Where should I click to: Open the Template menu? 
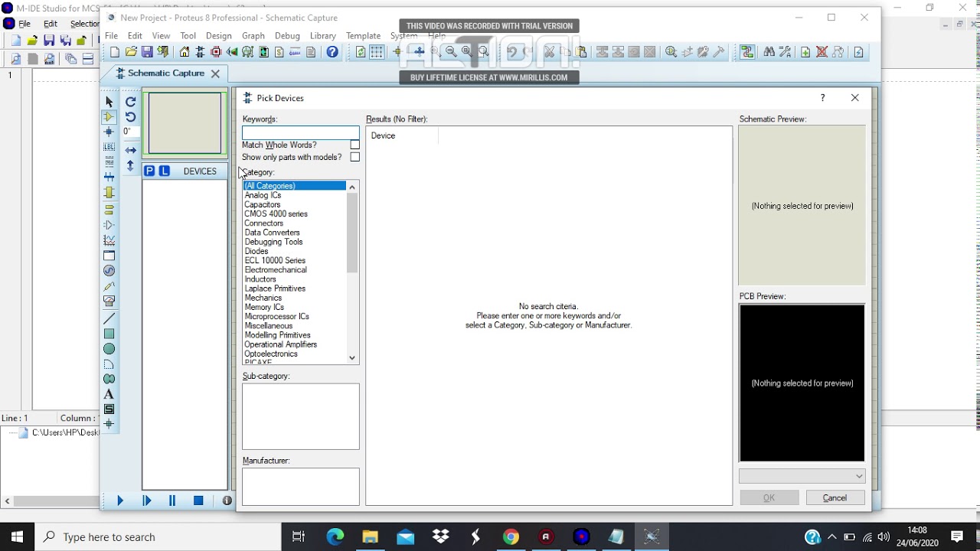pos(363,36)
